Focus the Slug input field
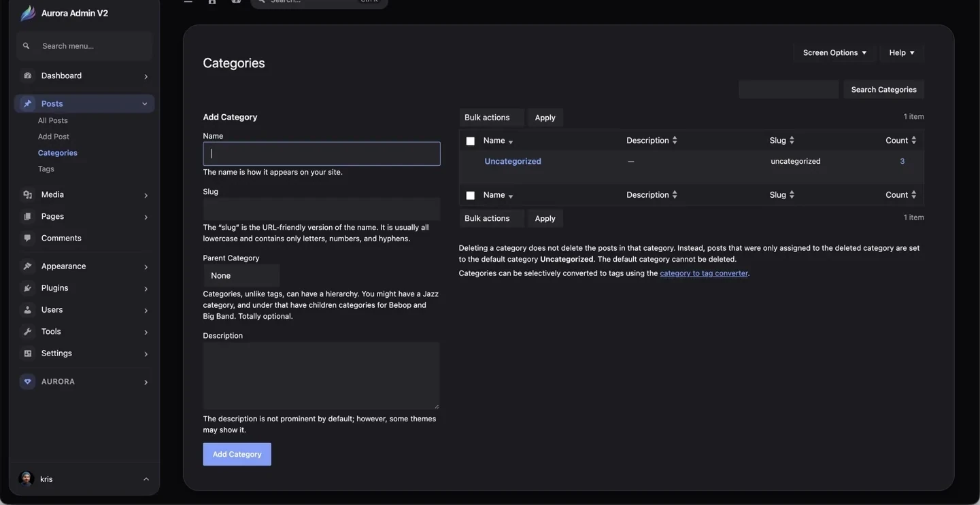 (x=322, y=209)
